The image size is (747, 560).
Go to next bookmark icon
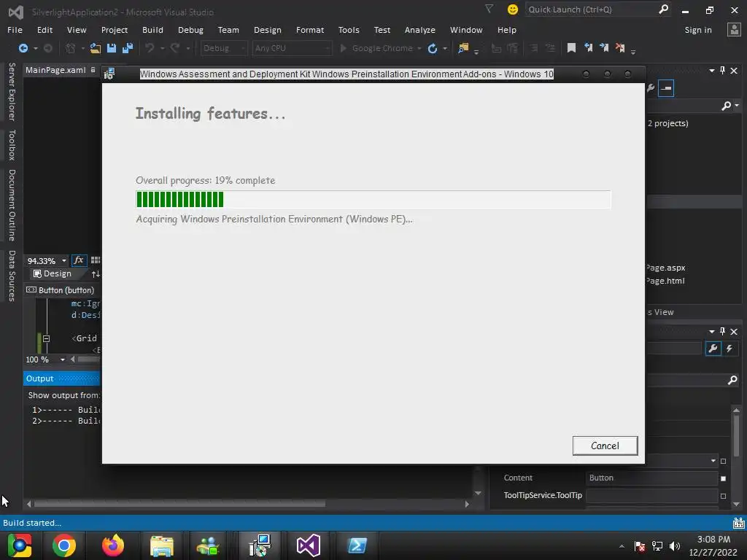coord(604,47)
